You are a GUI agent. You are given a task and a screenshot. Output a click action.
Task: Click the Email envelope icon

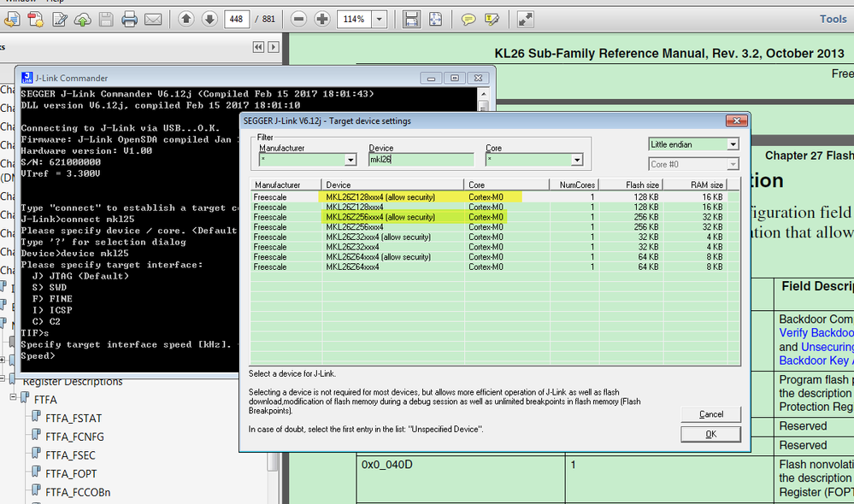[x=153, y=19]
